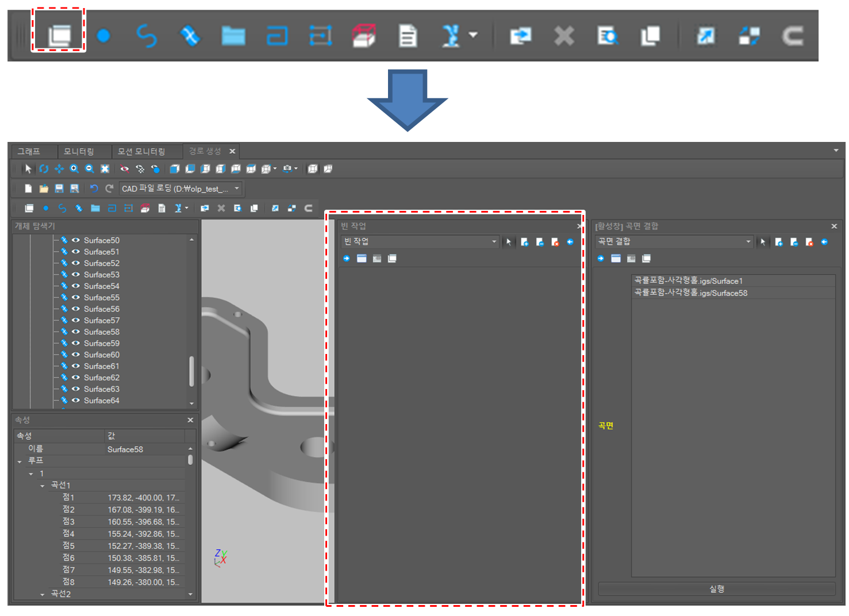The width and height of the screenshot is (849, 616).
Task: Hide Surface50 using its eye icon
Action: pos(75,240)
